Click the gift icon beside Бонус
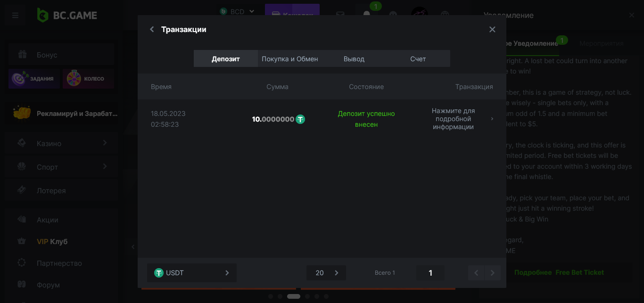This screenshot has height=303, width=644. coord(22,54)
